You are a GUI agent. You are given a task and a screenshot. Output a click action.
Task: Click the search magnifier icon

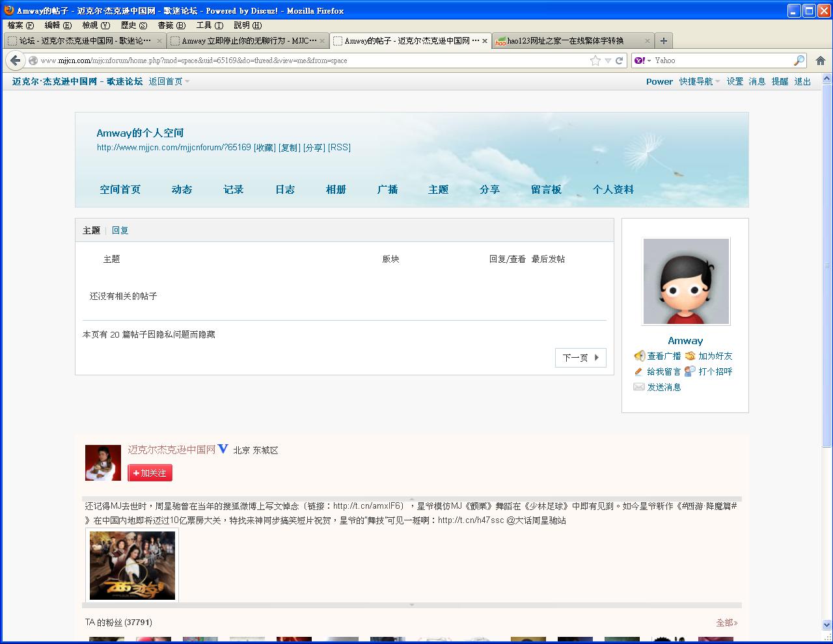pyautogui.click(x=799, y=60)
